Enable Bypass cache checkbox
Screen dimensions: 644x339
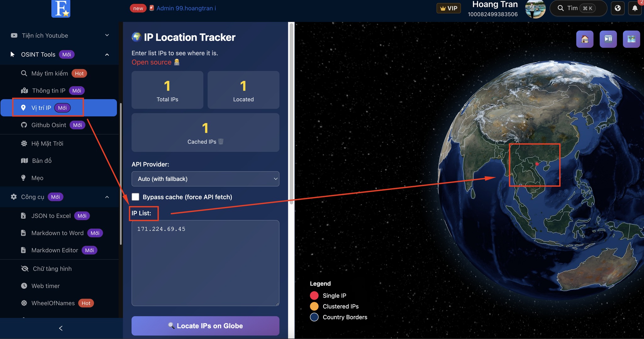point(136,197)
